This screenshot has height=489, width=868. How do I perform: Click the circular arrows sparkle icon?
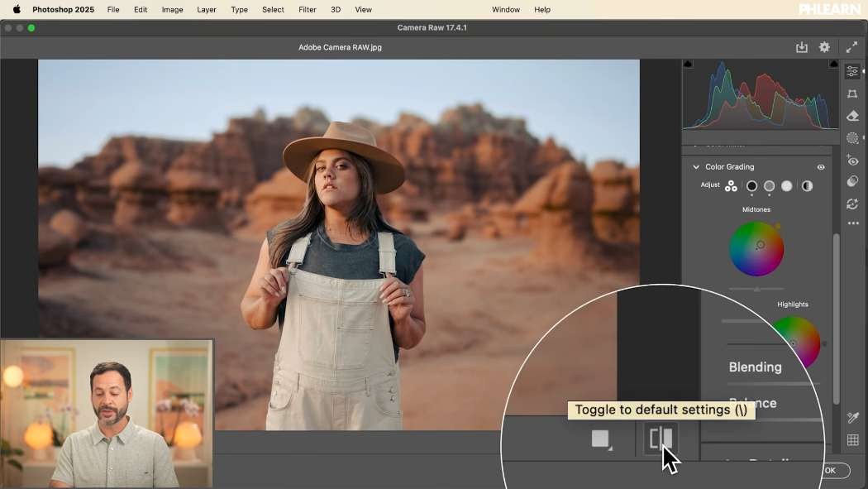click(852, 204)
